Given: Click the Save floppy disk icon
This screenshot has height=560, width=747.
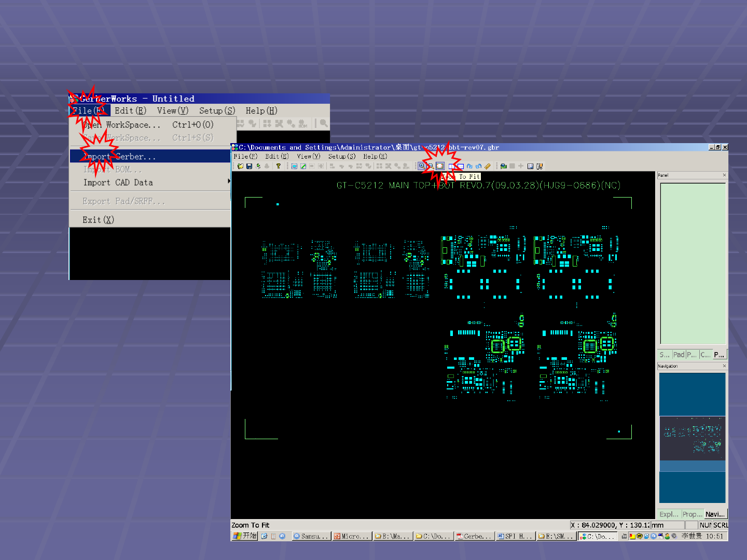Looking at the screenshot, I should (x=249, y=166).
